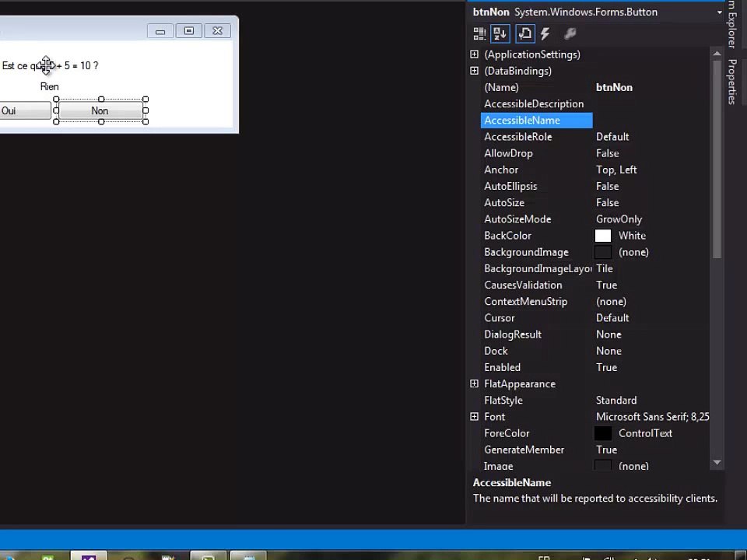Screen dimensions: 747x560
Task: Expand the (ApplicationSettings) node
Action: [x=474, y=54]
